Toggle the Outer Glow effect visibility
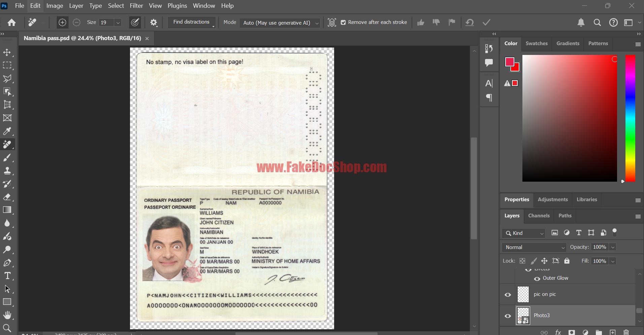Image resolution: width=644 pixels, height=335 pixels. (x=537, y=278)
